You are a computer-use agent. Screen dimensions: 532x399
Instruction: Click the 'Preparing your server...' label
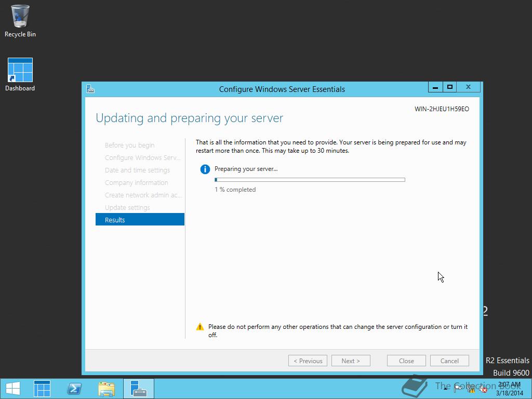(x=246, y=169)
